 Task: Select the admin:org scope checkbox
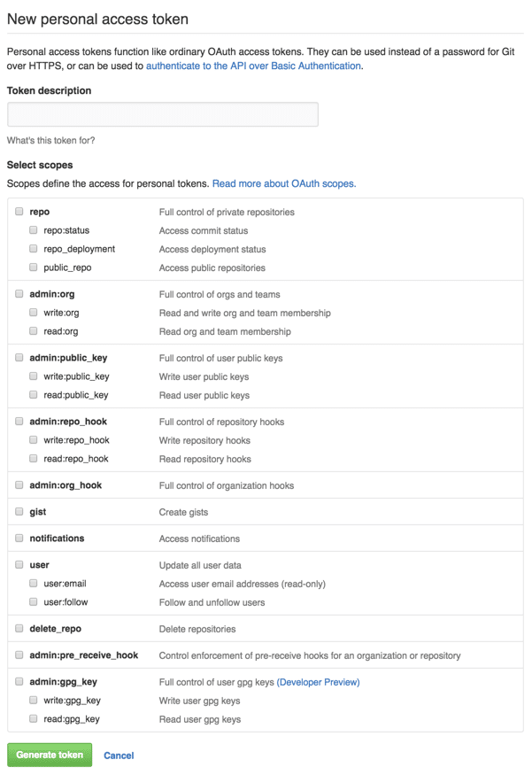(x=19, y=293)
